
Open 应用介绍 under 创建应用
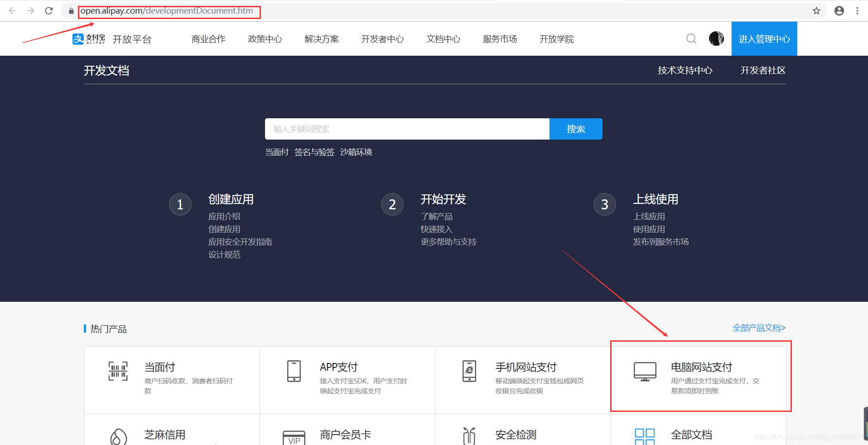pos(224,217)
